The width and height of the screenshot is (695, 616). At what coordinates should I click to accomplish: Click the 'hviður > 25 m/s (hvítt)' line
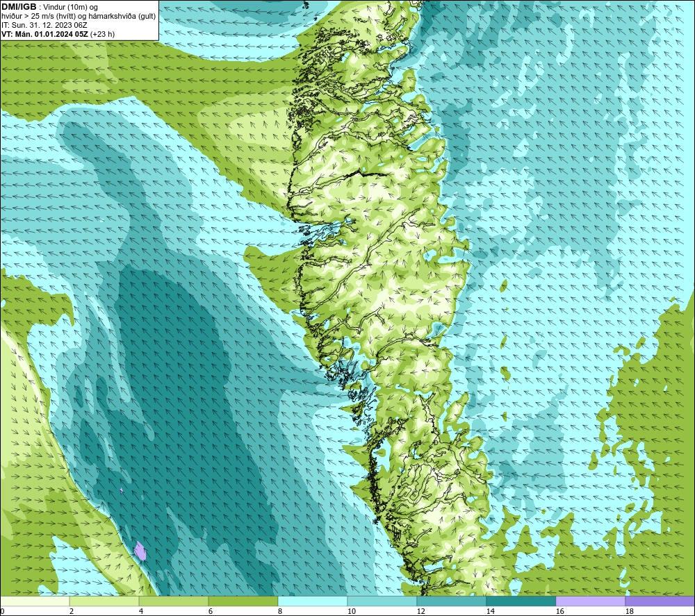[x=38, y=17]
